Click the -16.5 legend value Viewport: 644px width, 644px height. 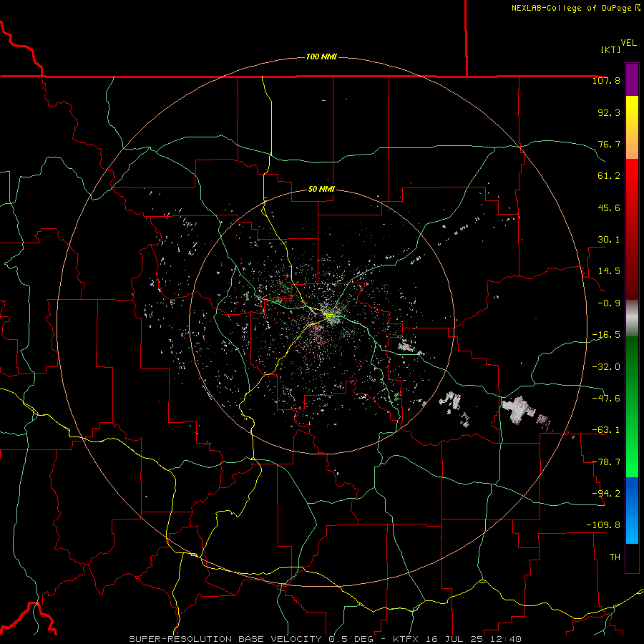coord(606,335)
